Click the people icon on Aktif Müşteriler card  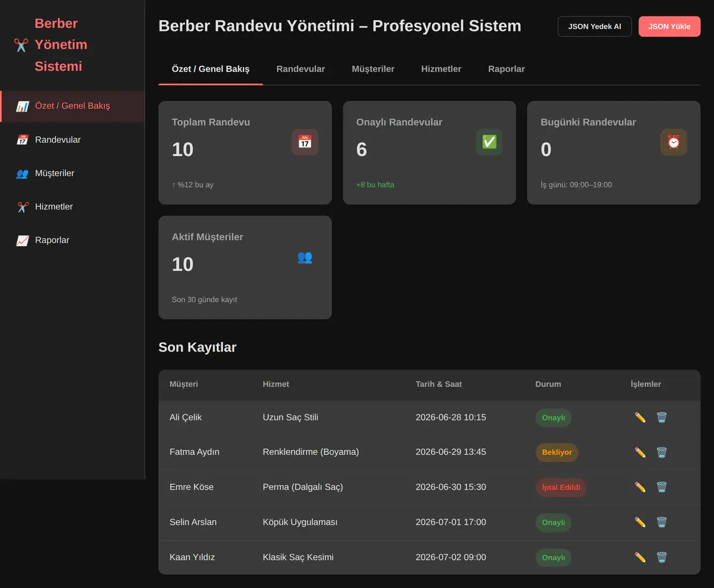[305, 257]
